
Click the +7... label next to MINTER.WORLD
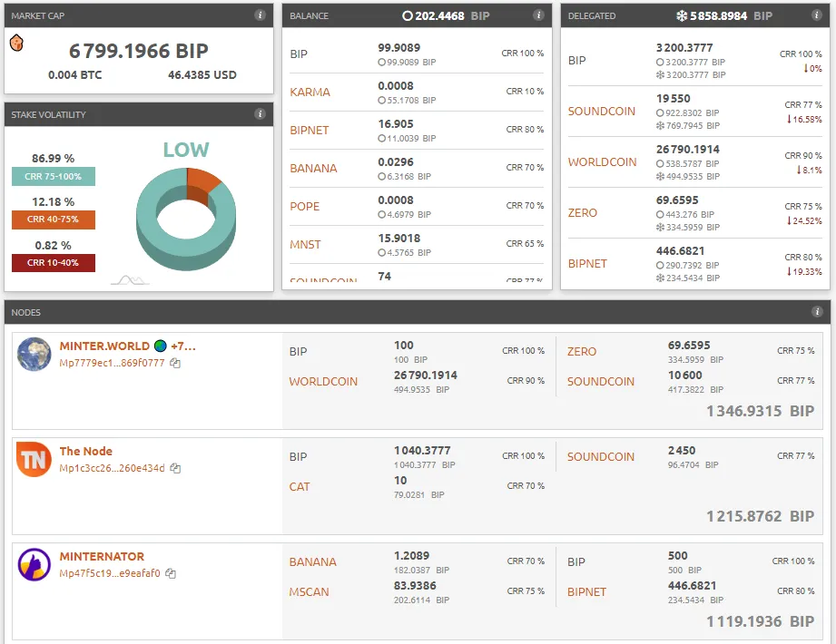click(183, 346)
